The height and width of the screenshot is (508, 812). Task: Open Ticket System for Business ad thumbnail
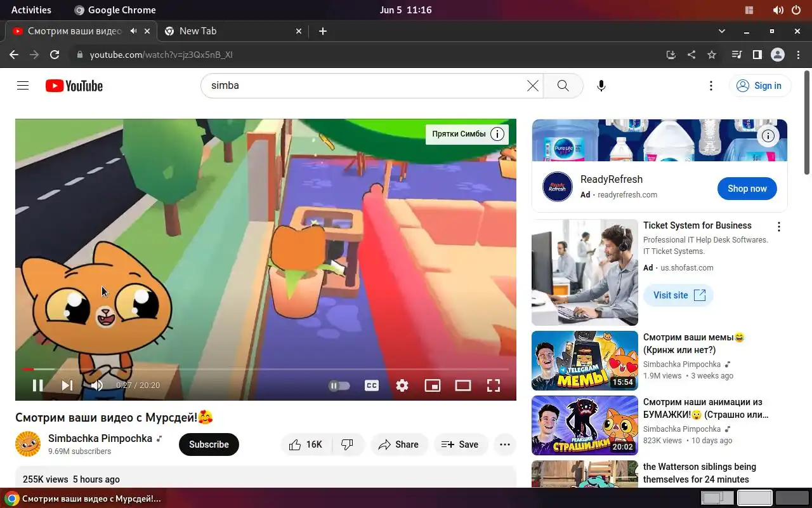pyautogui.click(x=585, y=272)
